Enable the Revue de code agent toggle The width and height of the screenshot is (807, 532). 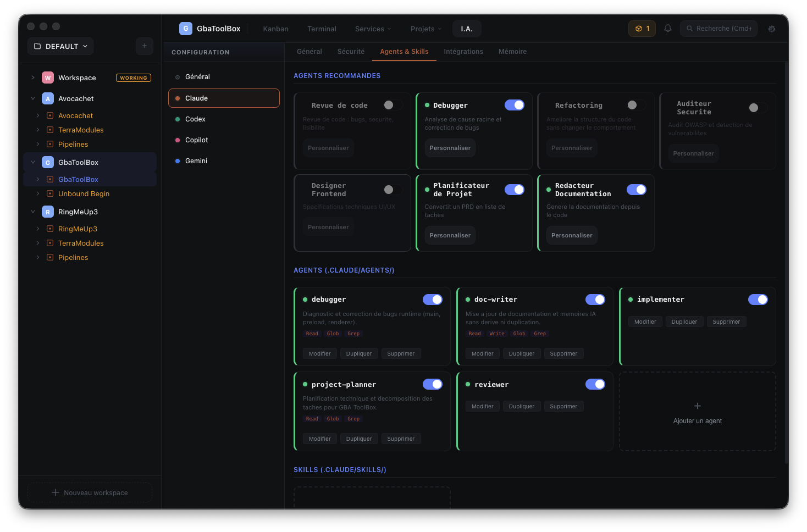tap(393, 105)
